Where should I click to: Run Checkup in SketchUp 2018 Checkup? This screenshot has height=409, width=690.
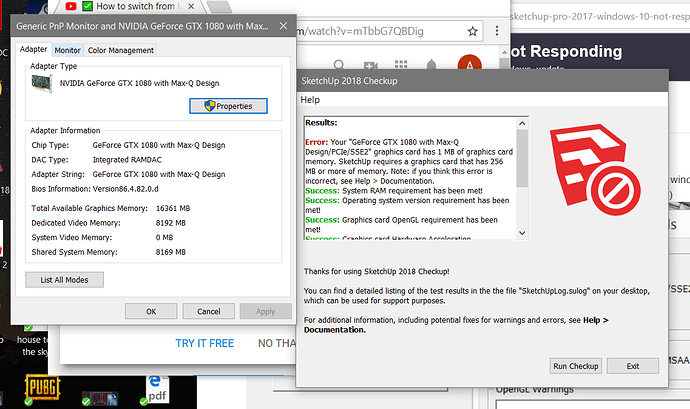point(576,366)
